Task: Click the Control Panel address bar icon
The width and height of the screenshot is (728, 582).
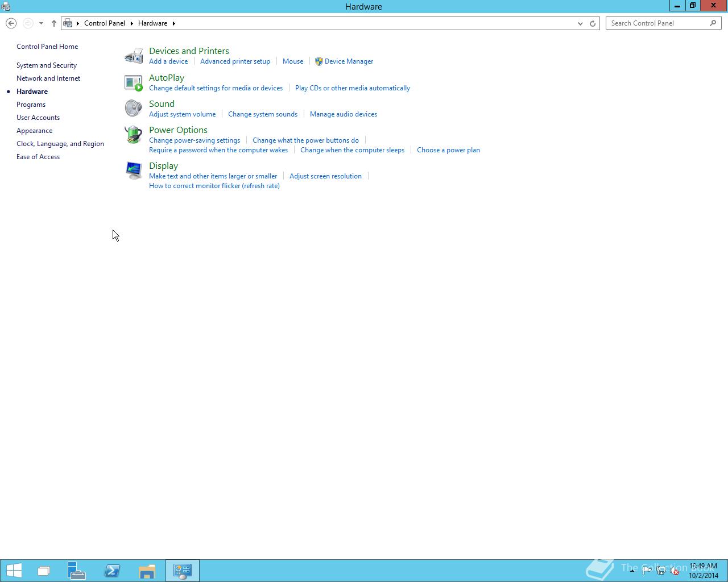Action: coord(68,23)
